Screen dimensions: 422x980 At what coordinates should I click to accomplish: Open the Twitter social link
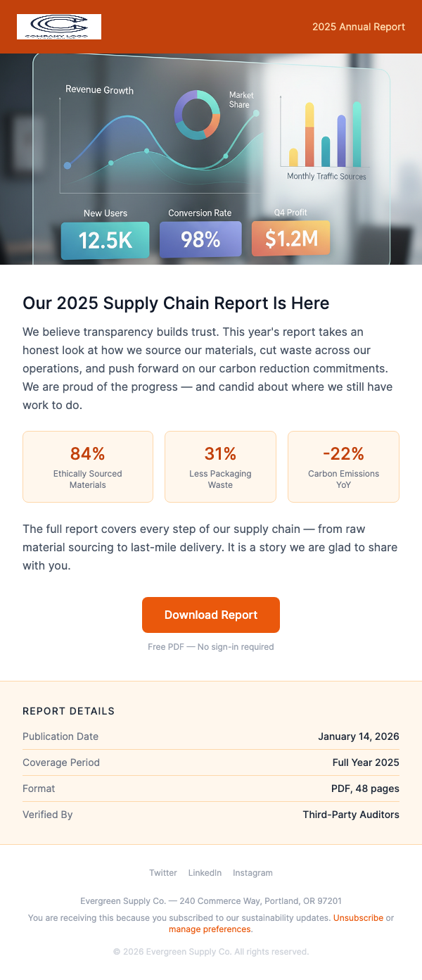[x=163, y=872]
